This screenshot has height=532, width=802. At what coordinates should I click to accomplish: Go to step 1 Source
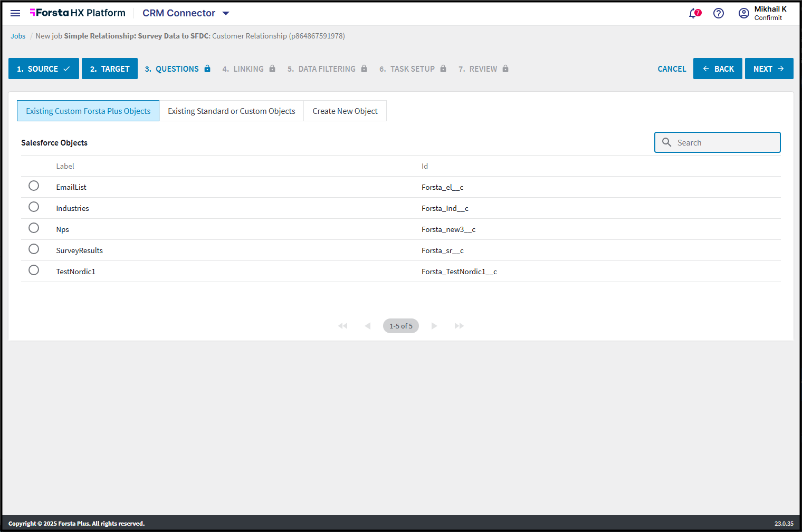44,69
